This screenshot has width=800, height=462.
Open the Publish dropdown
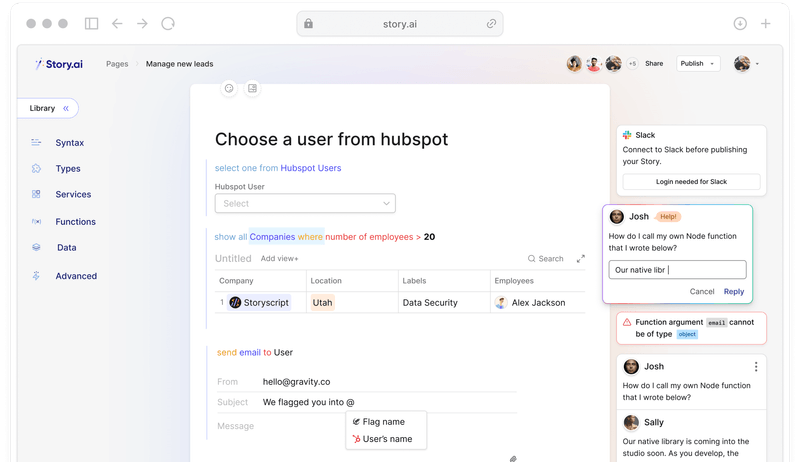pyautogui.click(x=698, y=64)
